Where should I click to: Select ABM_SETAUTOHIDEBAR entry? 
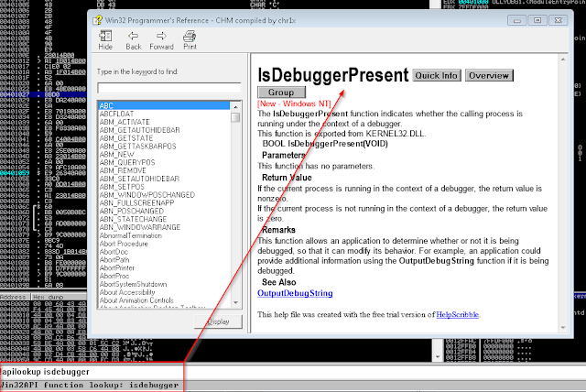[x=139, y=179]
